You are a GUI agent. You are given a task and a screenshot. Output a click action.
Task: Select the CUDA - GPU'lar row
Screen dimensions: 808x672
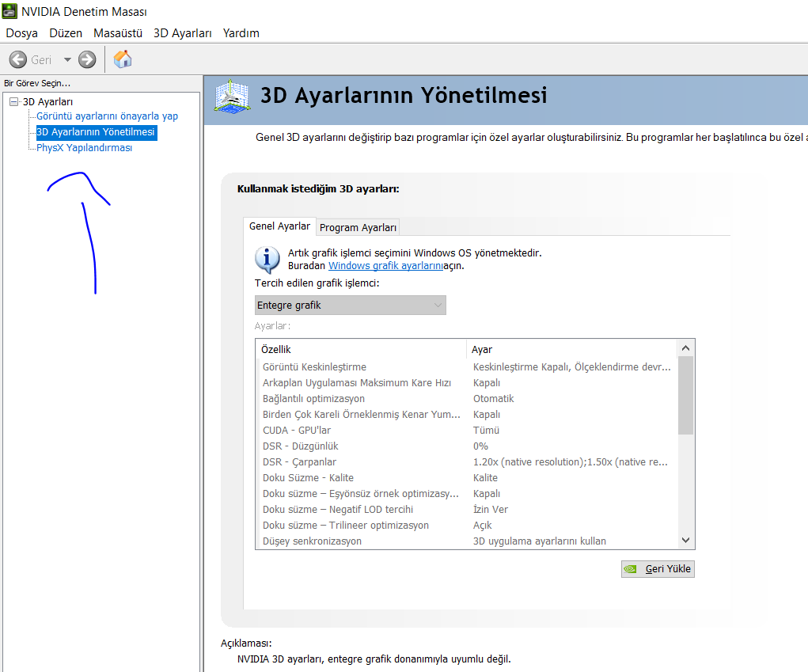466,431
